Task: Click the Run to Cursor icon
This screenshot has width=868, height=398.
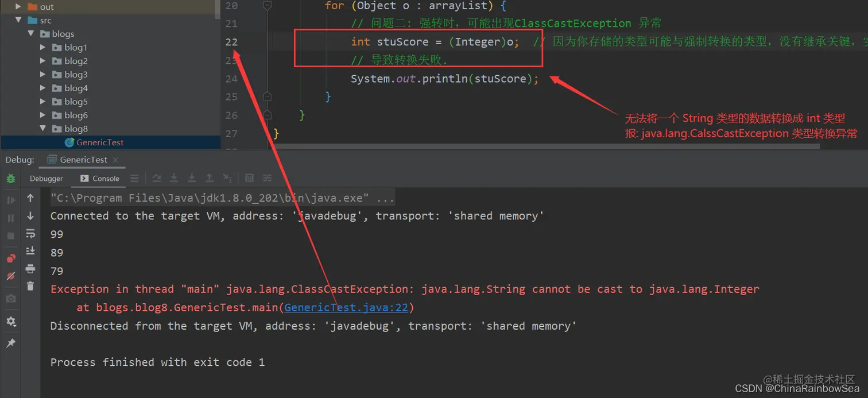Action: (x=227, y=178)
